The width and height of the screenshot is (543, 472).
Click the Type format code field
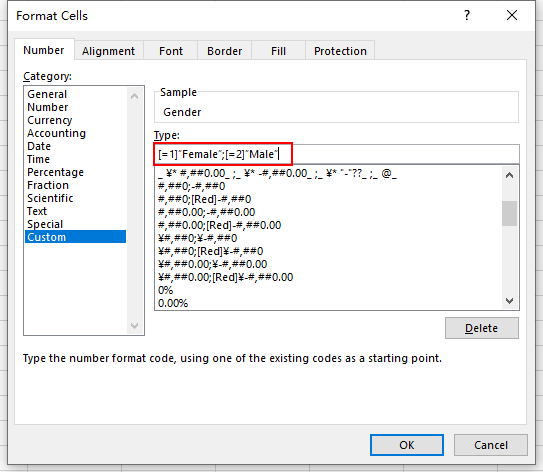click(x=337, y=154)
